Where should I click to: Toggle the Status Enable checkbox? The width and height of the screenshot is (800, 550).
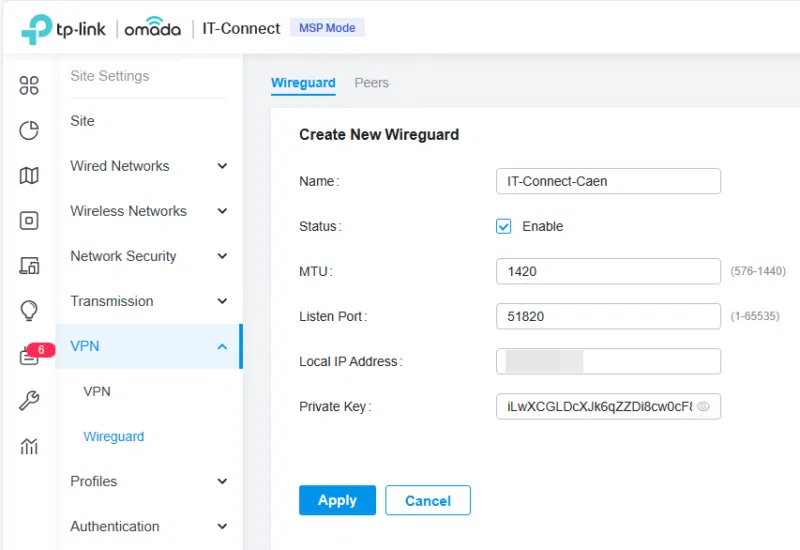pos(504,226)
